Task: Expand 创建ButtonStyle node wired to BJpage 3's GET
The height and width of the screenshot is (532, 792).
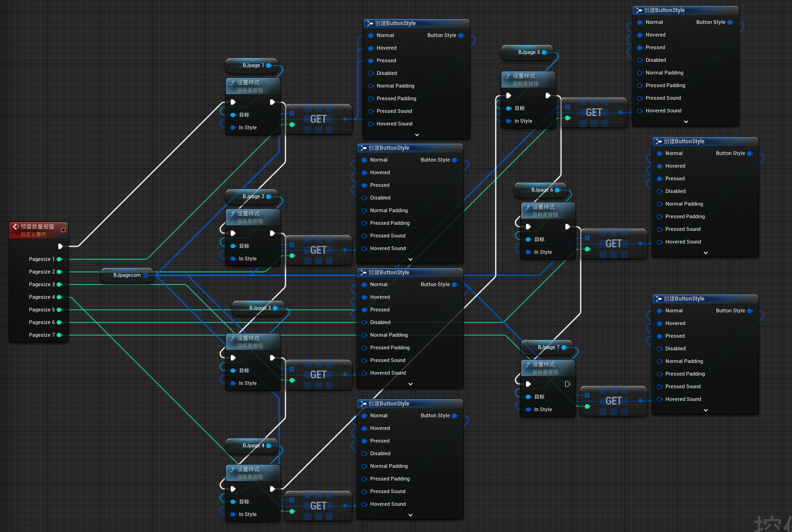Action: [x=411, y=384]
